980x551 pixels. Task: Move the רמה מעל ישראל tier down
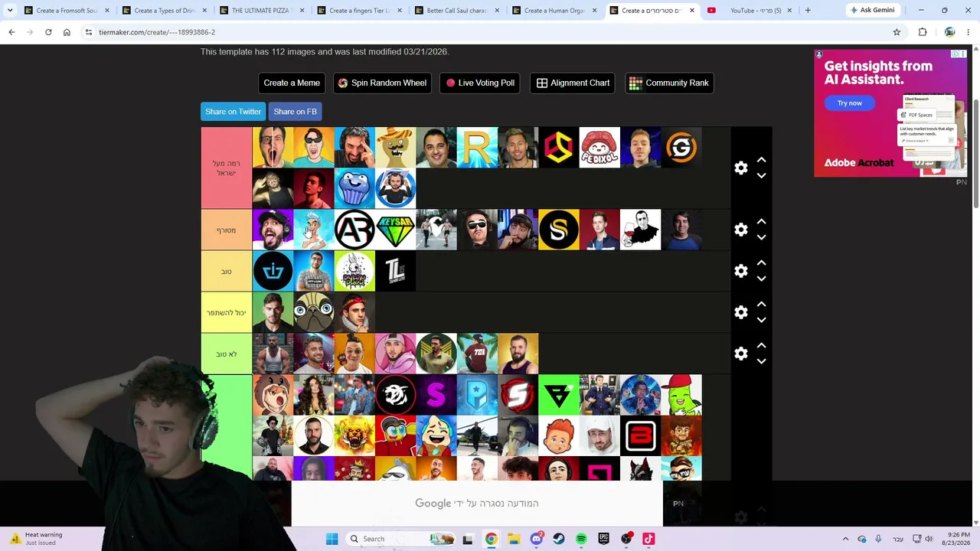tap(761, 175)
